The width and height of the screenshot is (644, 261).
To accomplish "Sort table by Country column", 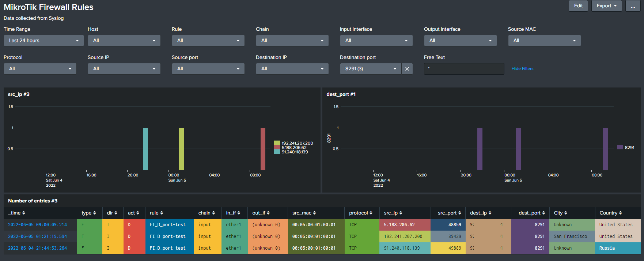I will [610, 213].
